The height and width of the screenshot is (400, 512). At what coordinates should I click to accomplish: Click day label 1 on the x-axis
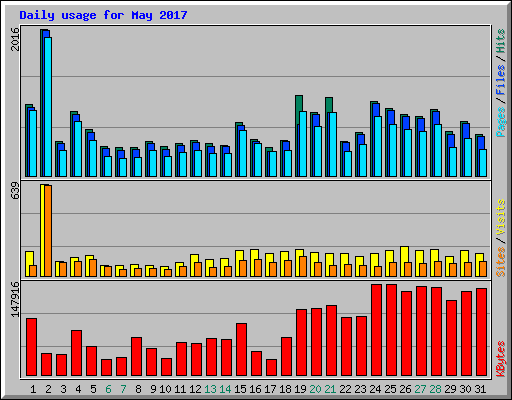(x=33, y=389)
